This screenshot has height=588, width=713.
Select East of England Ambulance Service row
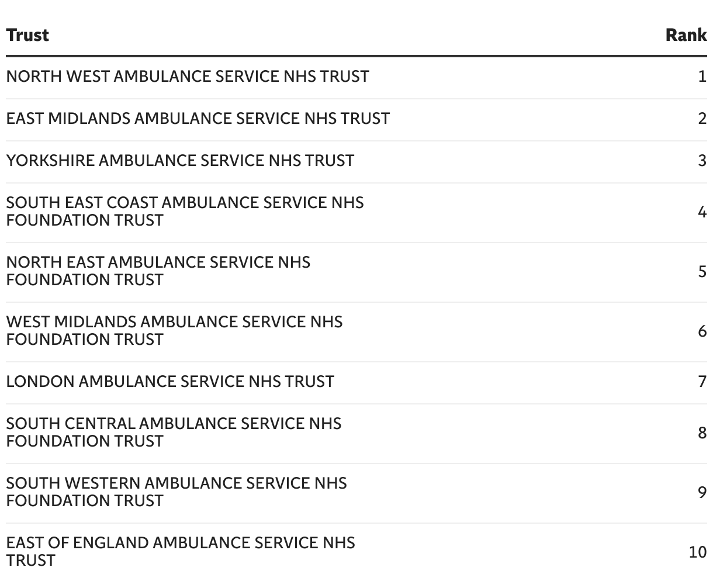pyautogui.click(x=356, y=552)
